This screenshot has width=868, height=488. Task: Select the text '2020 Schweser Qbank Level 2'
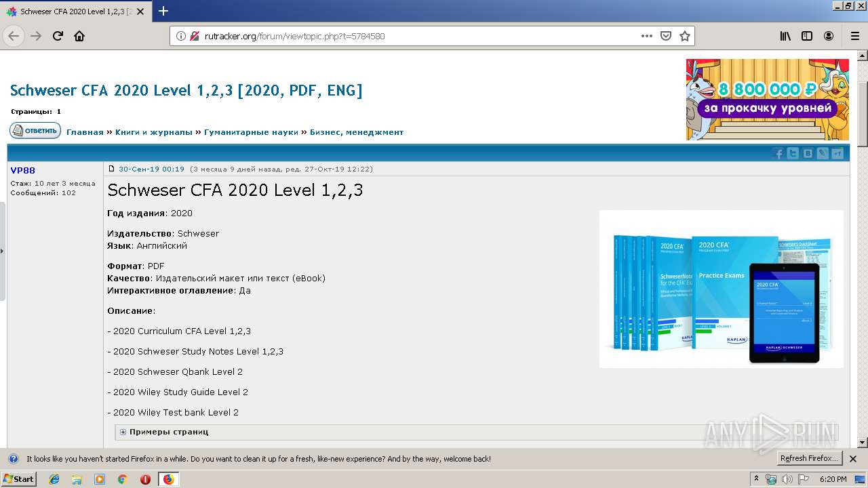(x=178, y=371)
